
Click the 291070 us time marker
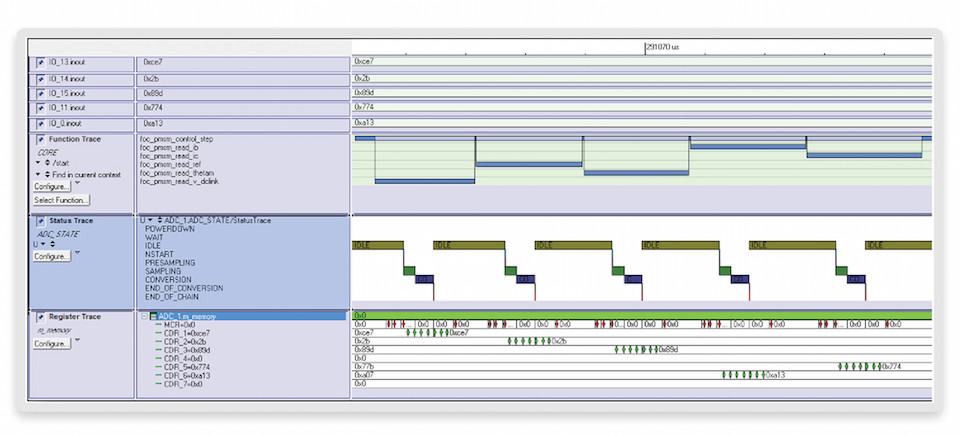click(x=662, y=47)
